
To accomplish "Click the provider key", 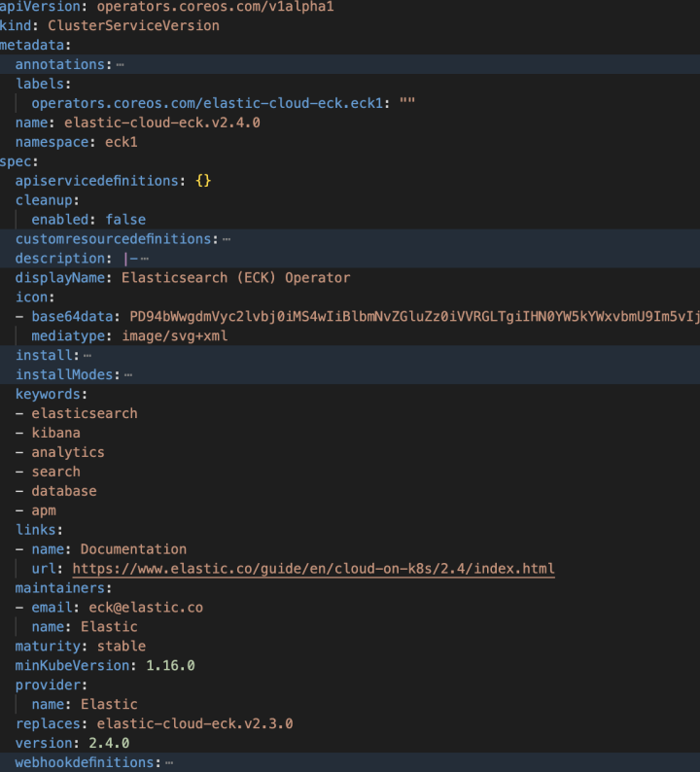I will pyautogui.click(x=48, y=684).
